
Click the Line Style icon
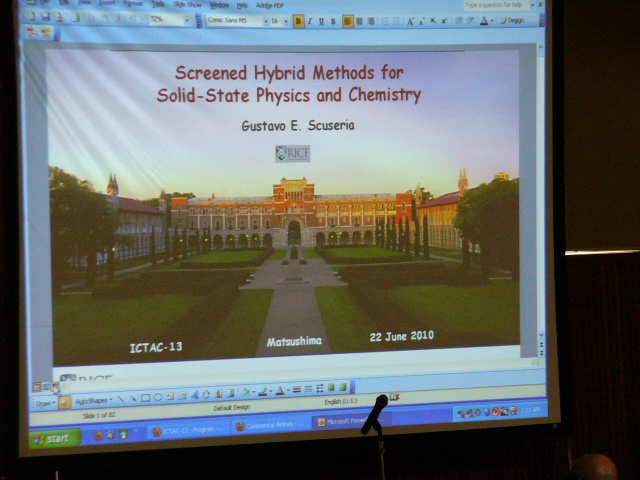coord(297,390)
